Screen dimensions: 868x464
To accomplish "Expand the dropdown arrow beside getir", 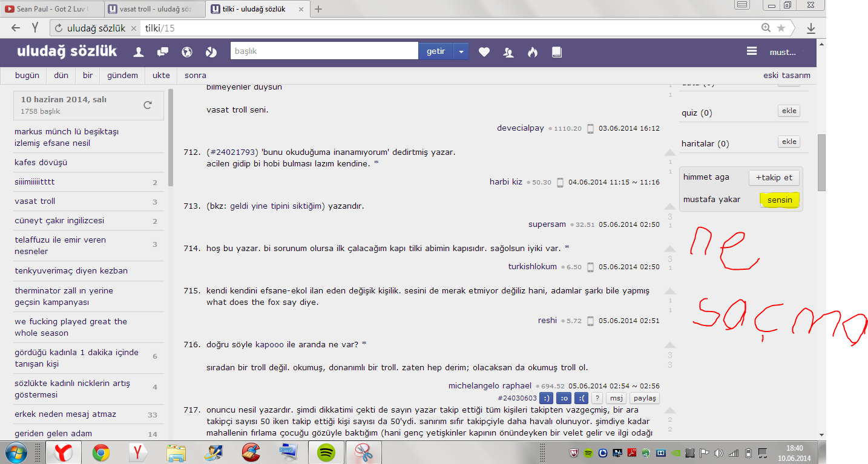I will point(461,52).
